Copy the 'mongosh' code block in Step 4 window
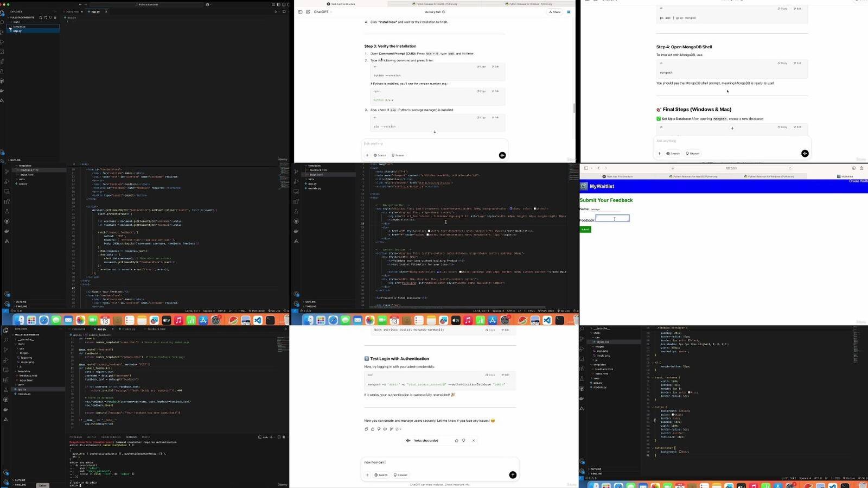Viewport: 868px width, 488px height. point(782,64)
